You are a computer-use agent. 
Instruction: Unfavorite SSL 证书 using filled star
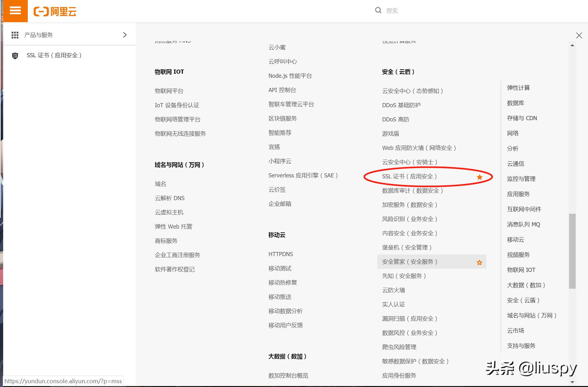479,177
